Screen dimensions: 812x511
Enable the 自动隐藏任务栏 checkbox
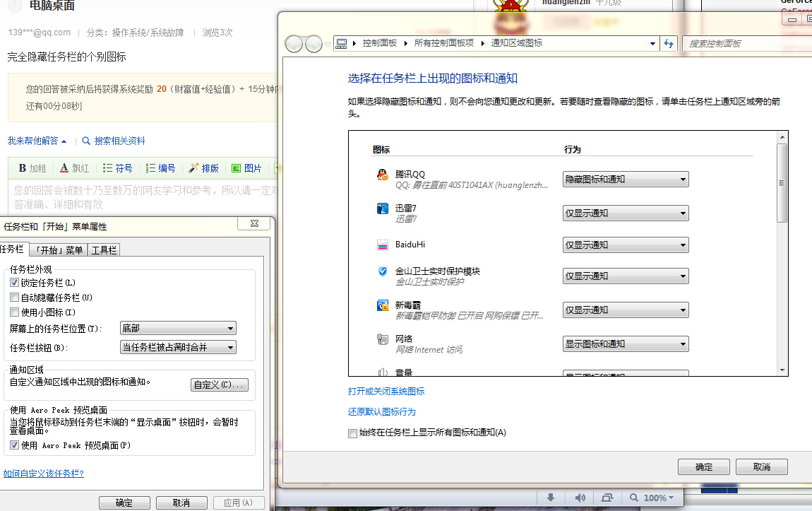coord(15,298)
